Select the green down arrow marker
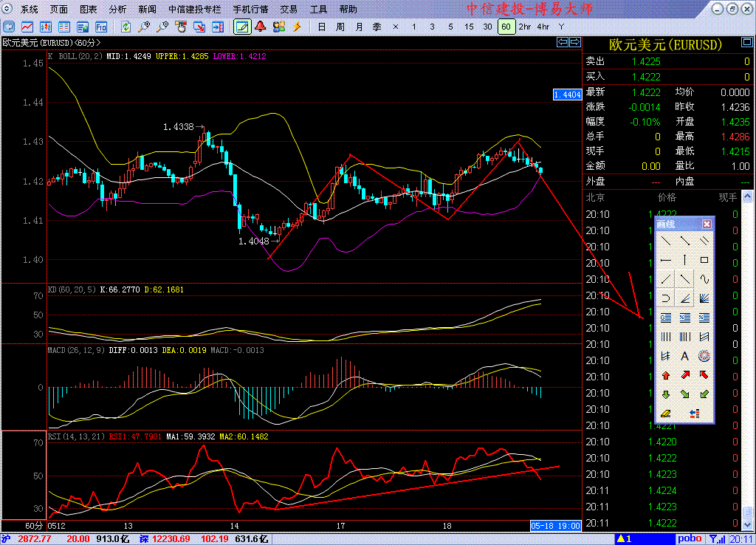 (x=666, y=394)
